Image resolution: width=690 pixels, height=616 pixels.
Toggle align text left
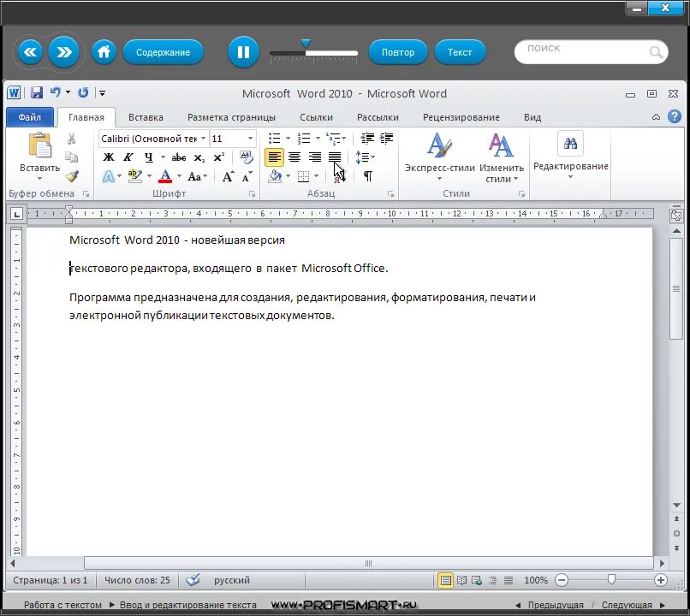(x=274, y=157)
